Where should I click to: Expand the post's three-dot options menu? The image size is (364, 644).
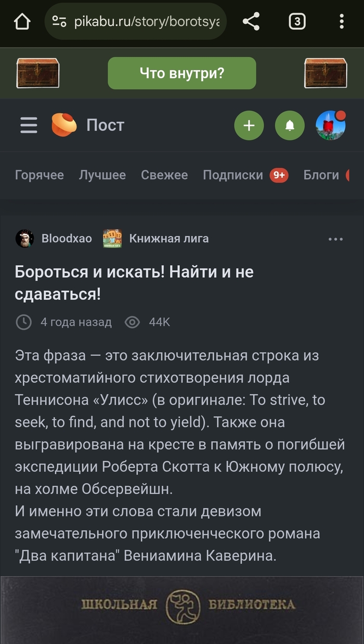335,239
